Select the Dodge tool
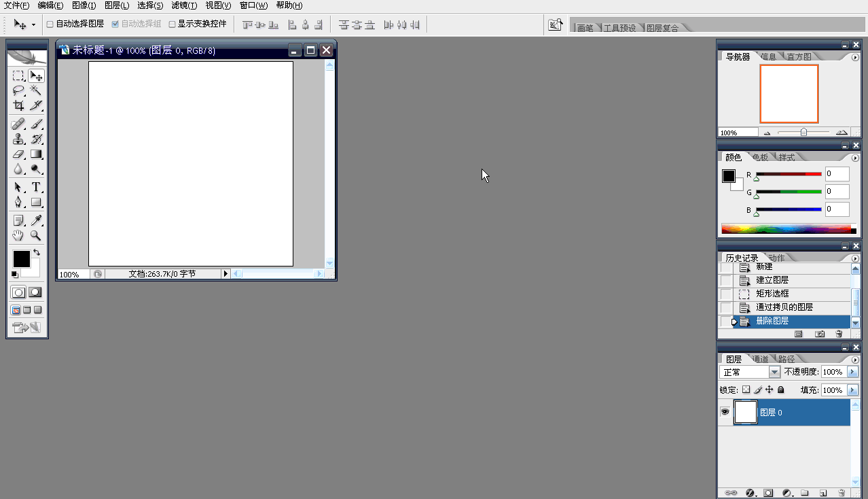The width and height of the screenshot is (868, 499). (36, 169)
